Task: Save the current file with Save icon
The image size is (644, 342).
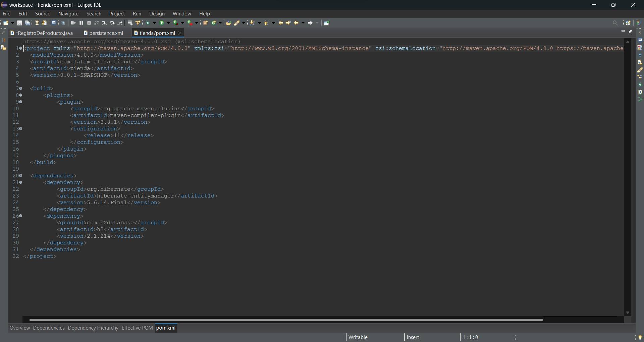Action: tap(19, 23)
